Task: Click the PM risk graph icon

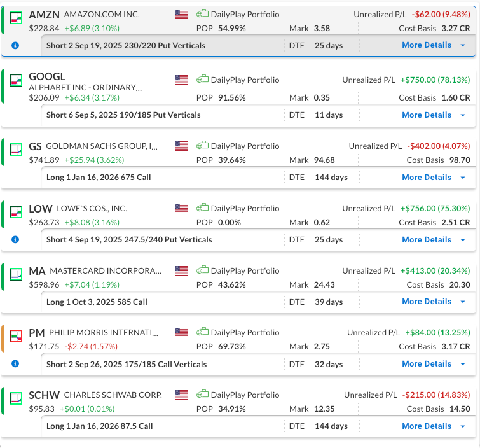Action: (x=16, y=336)
